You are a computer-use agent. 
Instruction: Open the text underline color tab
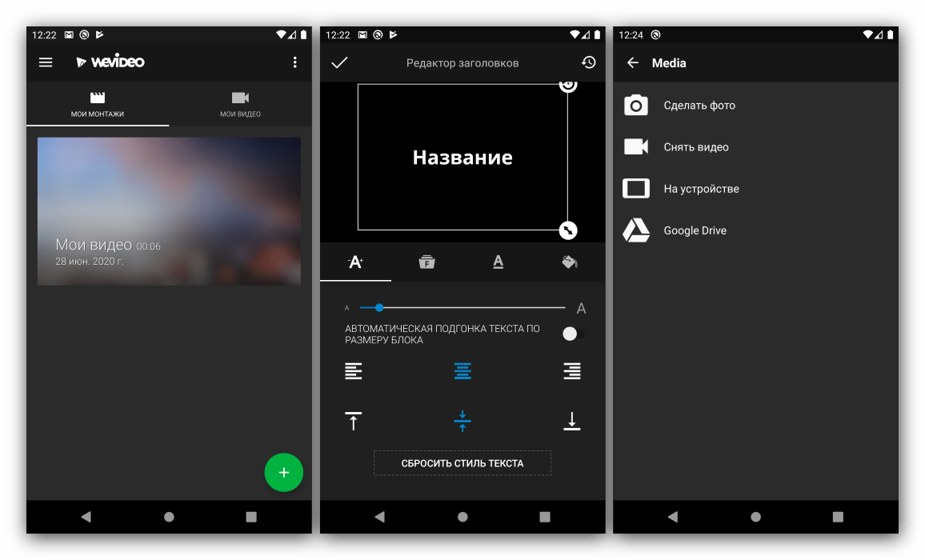[x=498, y=262]
